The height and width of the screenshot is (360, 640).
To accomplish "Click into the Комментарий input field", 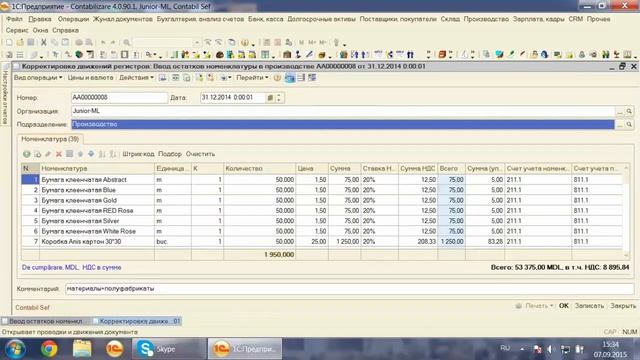I will [x=349, y=289].
